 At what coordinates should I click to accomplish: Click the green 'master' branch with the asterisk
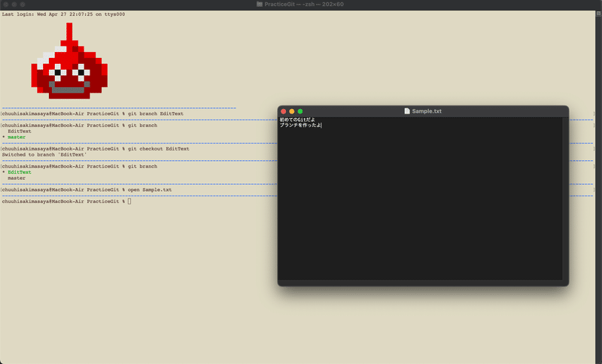point(17,137)
